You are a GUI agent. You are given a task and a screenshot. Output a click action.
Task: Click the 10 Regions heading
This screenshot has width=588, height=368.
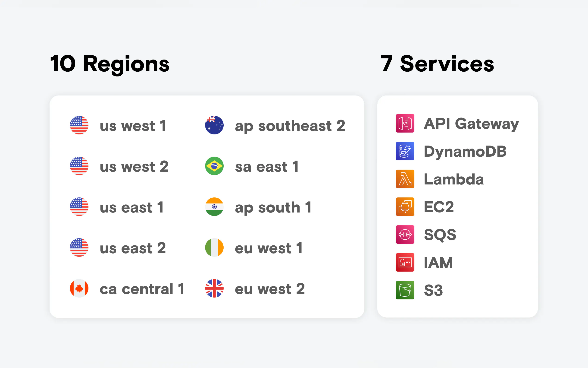pos(110,64)
